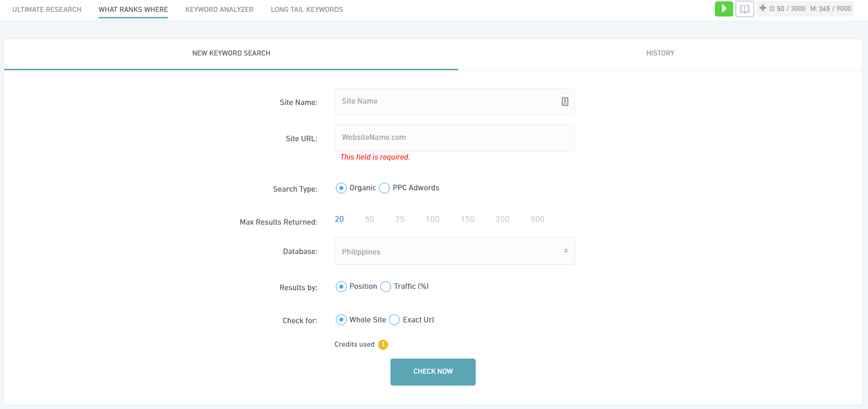Click the contact autofill icon in Site Name
Screen dimensions: 868x409
point(565,102)
